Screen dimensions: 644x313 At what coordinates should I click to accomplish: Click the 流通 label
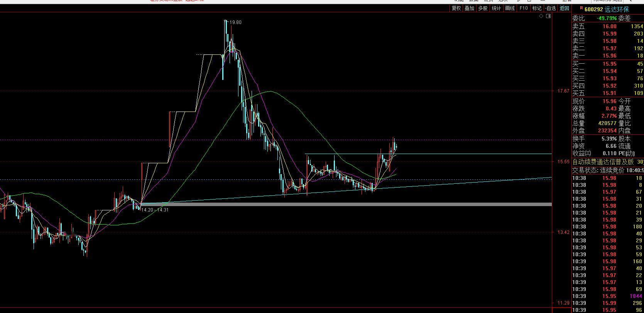(624, 146)
